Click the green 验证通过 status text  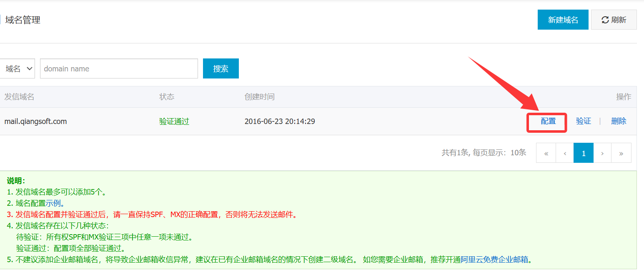pos(174,121)
